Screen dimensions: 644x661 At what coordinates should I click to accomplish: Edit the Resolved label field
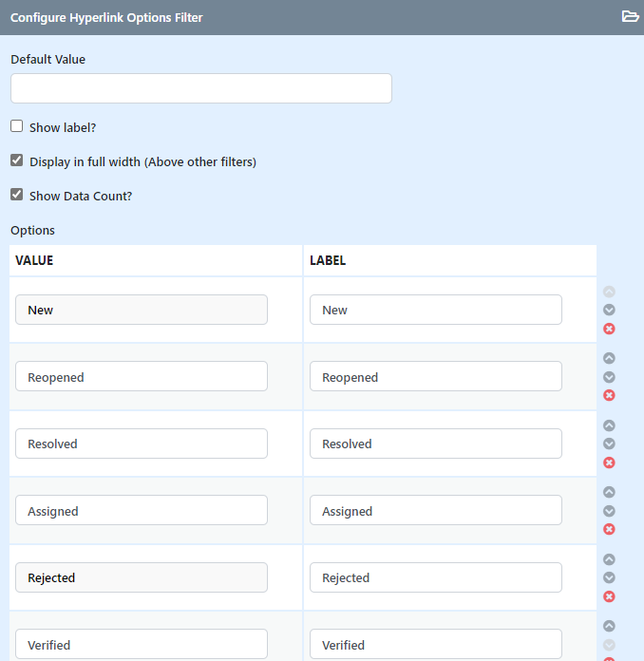pos(436,444)
